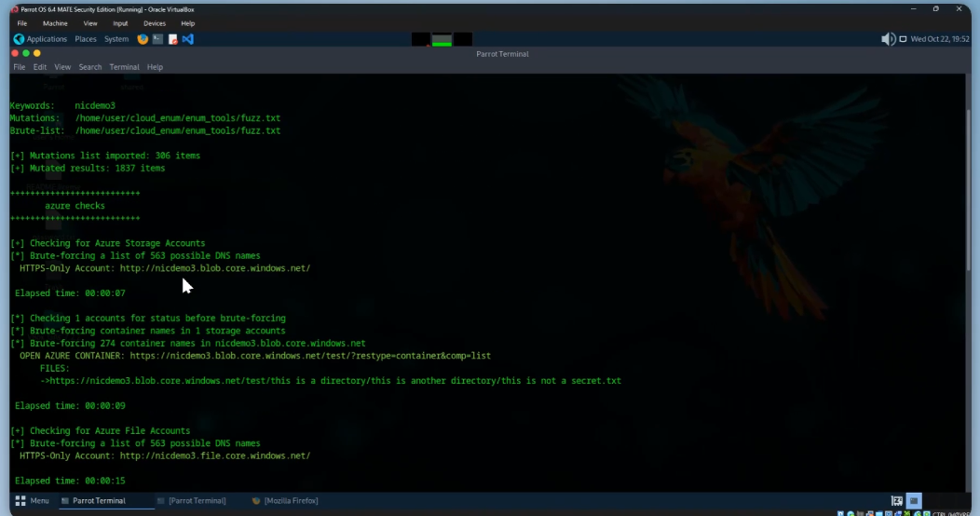Click the green terminal window button

26,53
